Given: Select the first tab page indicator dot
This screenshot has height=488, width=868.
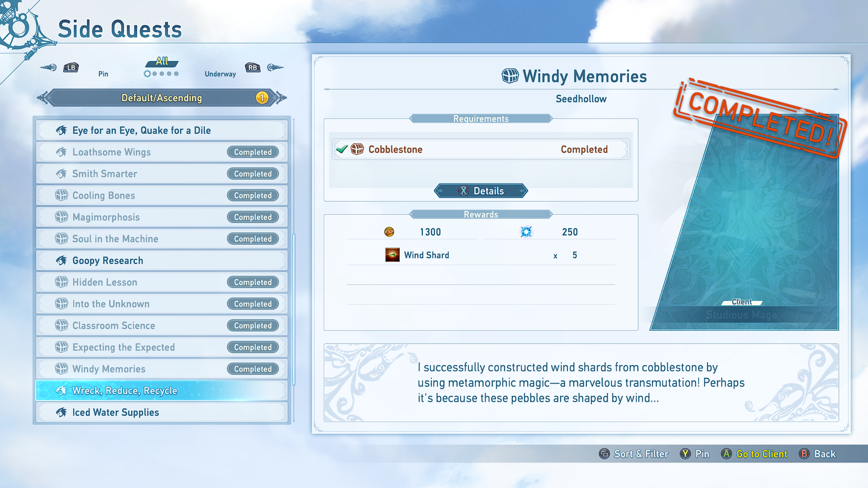Looking at the screenshot, I should coord(147,74).
